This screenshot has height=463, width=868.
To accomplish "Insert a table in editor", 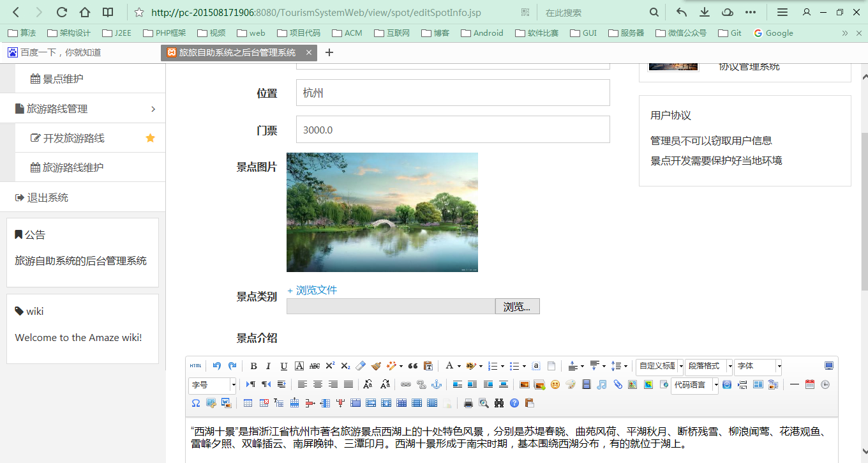I will point(248,403).
